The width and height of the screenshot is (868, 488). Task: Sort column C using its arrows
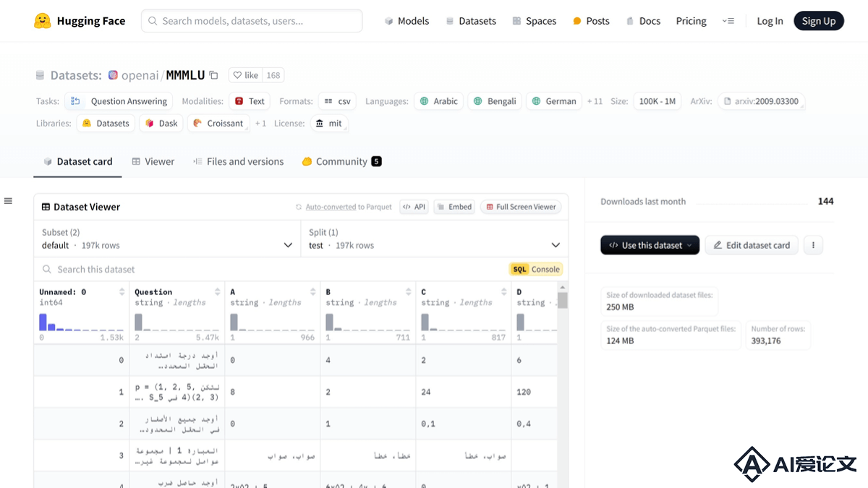click(x=503, y=292)
